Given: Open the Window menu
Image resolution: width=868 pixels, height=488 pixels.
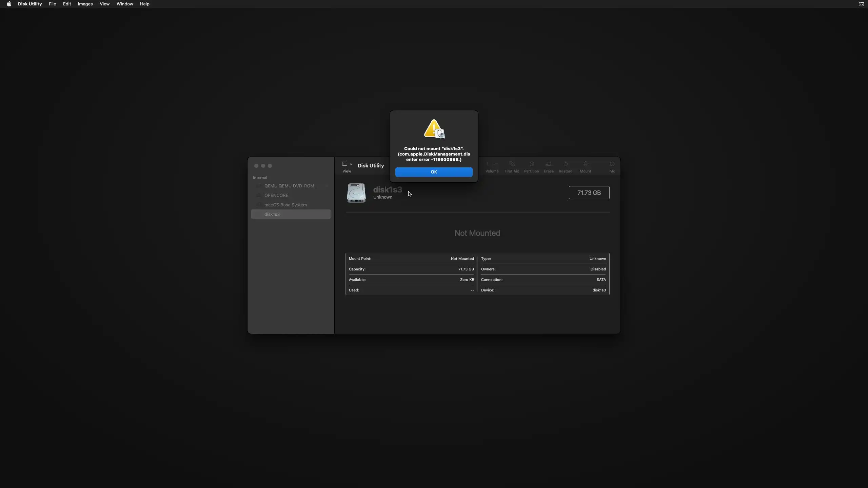Looking at the screenshot, I should click(x=124, y=4).
